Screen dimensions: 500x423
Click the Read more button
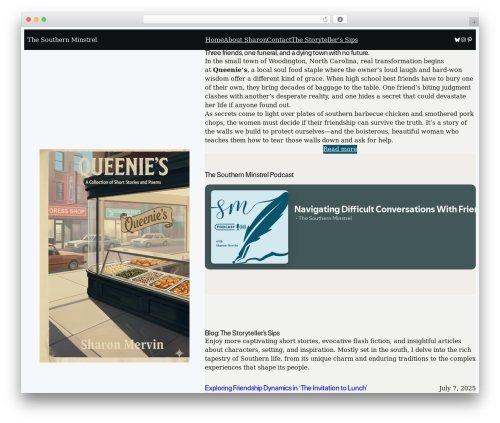point(340,149)
